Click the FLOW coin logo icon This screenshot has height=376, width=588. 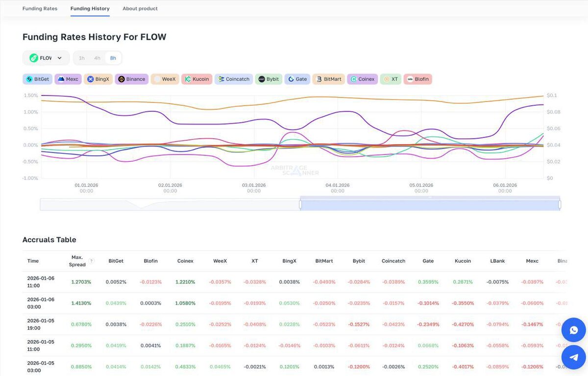coord(34,58)
